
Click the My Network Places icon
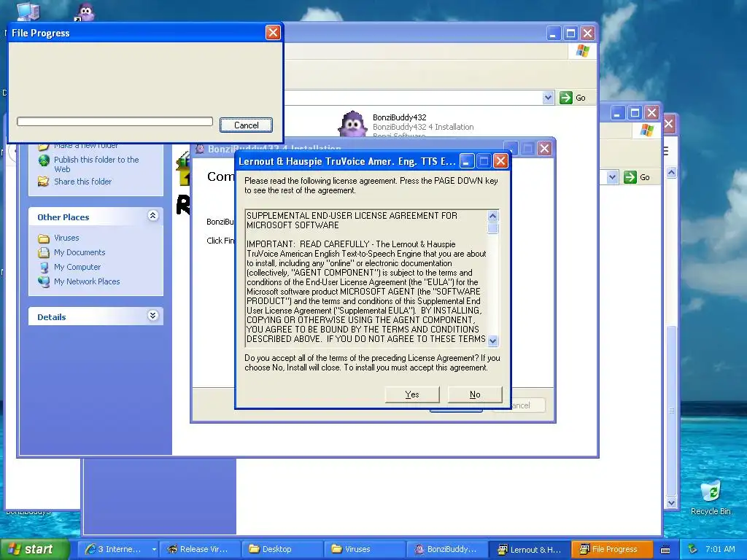tap(44, 282)
